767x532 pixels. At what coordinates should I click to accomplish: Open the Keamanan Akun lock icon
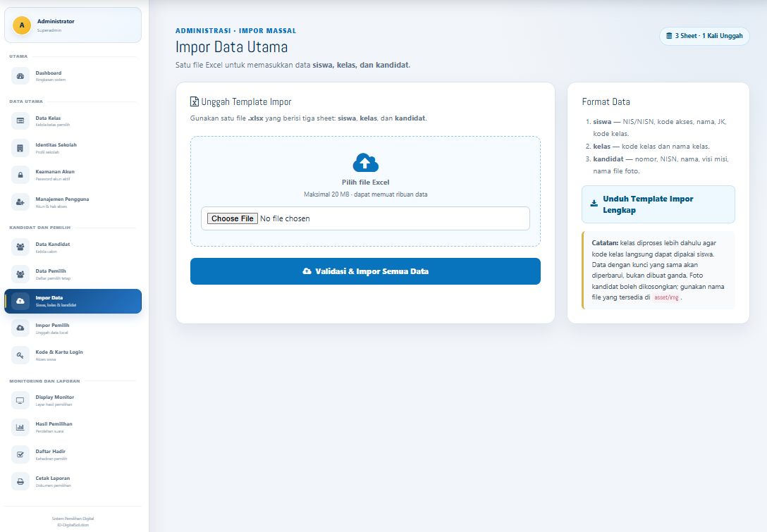coord(20,175)
